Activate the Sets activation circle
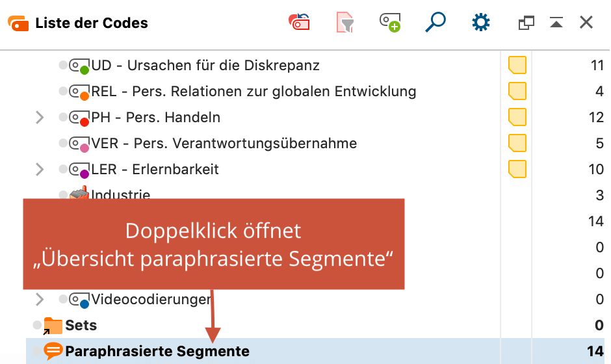The height and width of the screenshot is (364, 611). tap(37, 325)
